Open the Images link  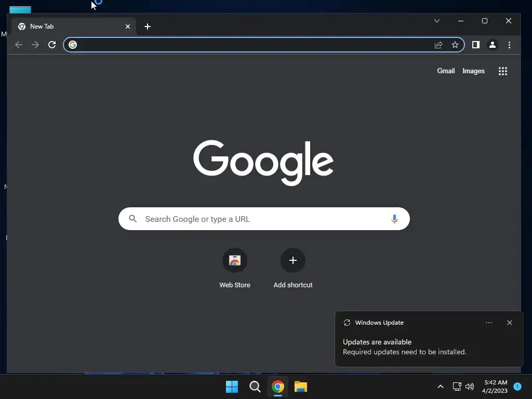pyautogui.click(x=473, y=71)
